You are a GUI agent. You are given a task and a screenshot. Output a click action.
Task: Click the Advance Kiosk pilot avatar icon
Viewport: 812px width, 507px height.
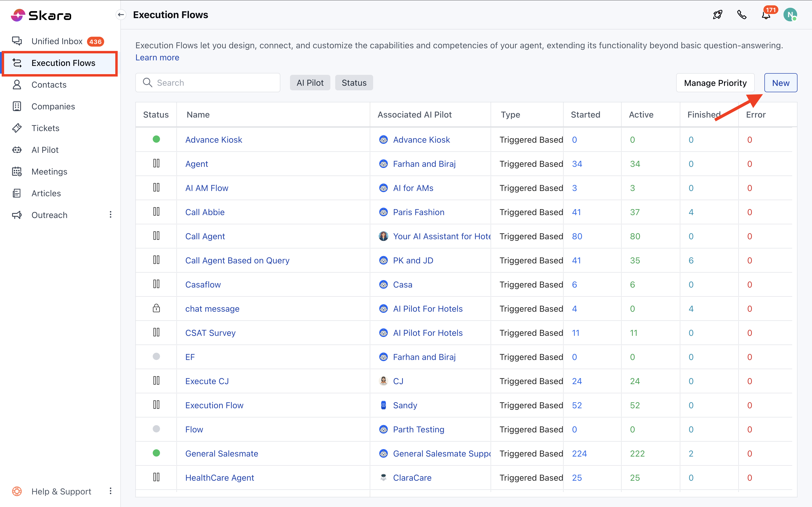click(x=383, y=140)
